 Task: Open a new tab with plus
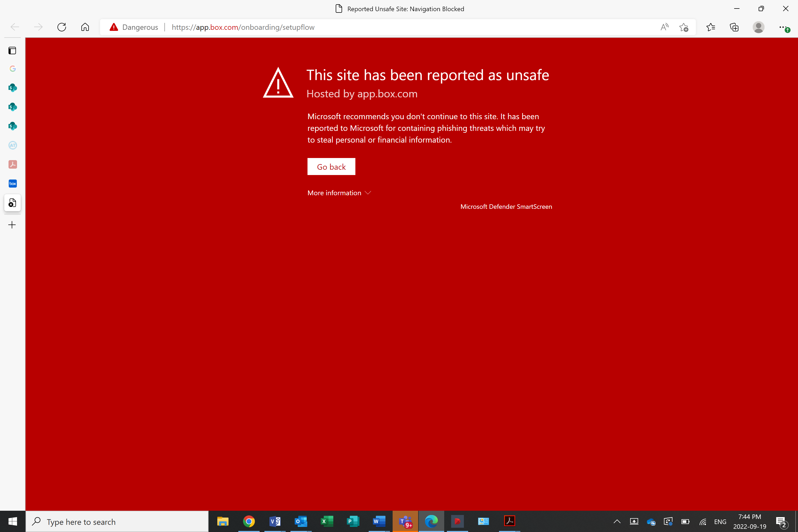click(x=12, y=225)
